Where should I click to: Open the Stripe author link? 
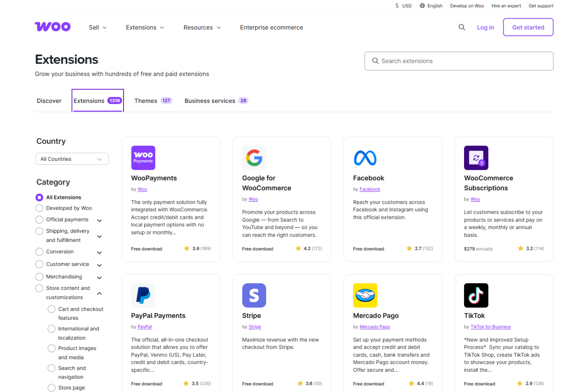(x=255, y=327)
